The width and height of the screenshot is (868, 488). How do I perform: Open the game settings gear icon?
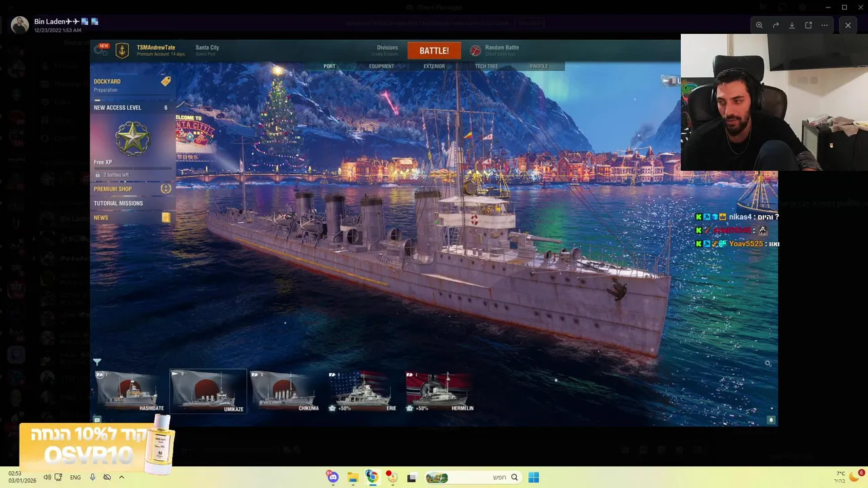coord(102,49)
